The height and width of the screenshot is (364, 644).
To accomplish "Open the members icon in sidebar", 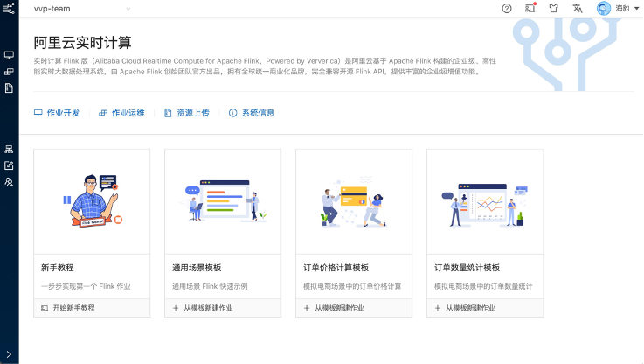I will [x=9, y=182].
